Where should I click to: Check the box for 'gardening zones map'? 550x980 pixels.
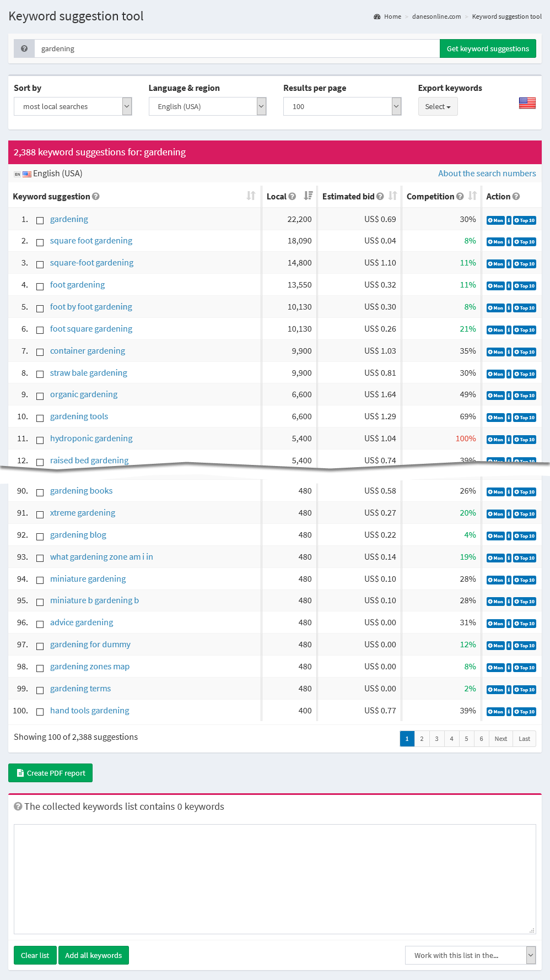pyautogui.click(x=40, y=668)
